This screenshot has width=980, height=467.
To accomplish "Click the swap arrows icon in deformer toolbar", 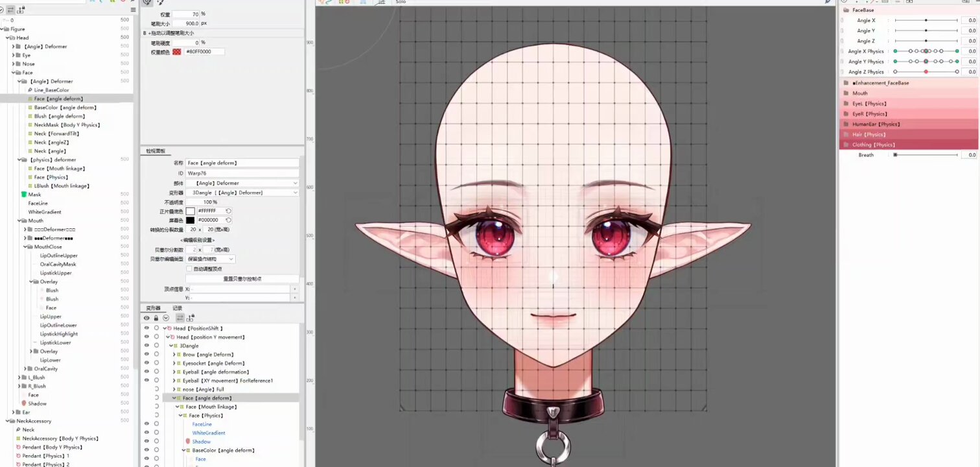I will coord(180,318).
